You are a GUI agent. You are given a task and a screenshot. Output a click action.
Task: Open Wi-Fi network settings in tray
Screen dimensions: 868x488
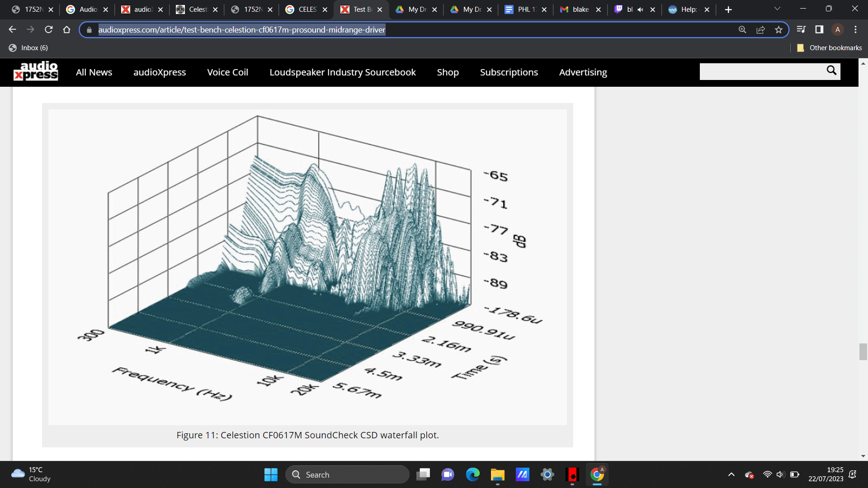coord(767,474)
